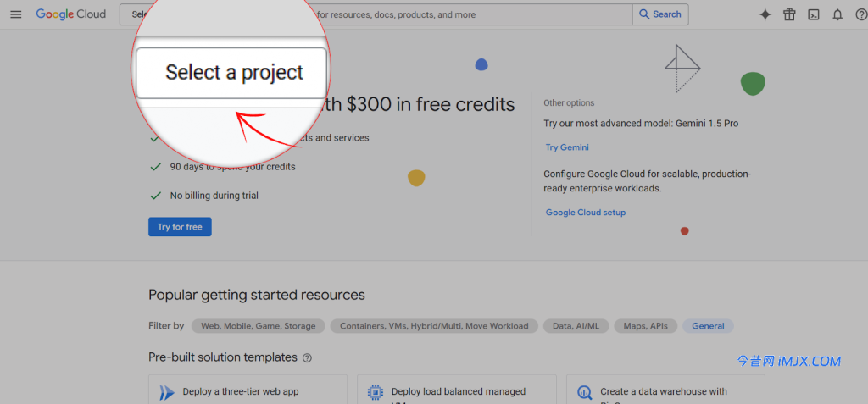Open Deploy load balanced managed VM card

pos(457,389)
